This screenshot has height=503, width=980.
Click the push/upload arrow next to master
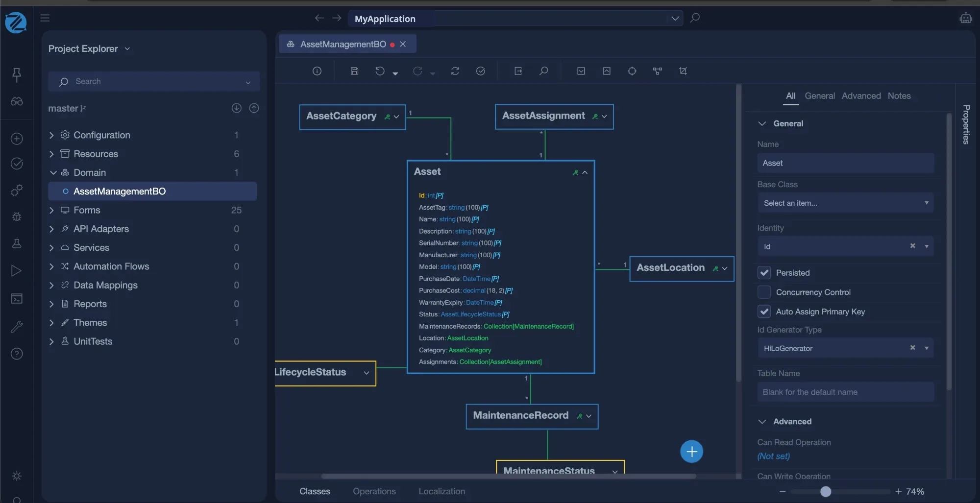pyautogui.click(x=254, y=108)
